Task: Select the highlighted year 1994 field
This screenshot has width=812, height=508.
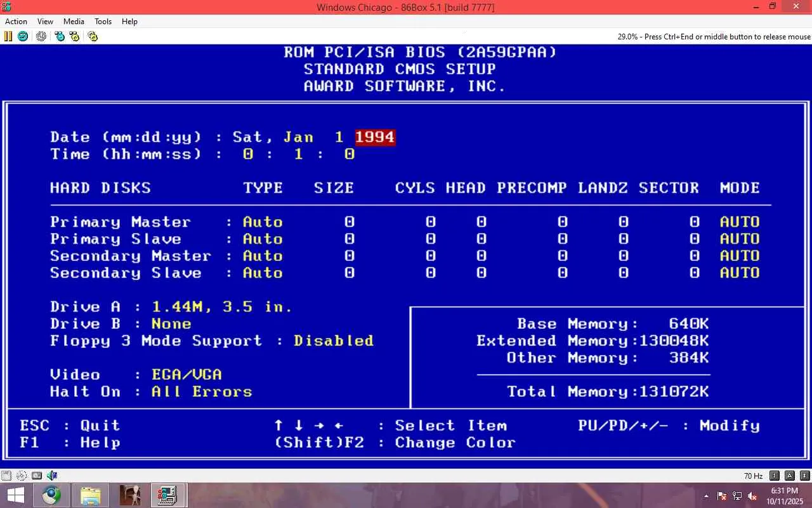Action: pyautogui.click(x=375, y=137)
